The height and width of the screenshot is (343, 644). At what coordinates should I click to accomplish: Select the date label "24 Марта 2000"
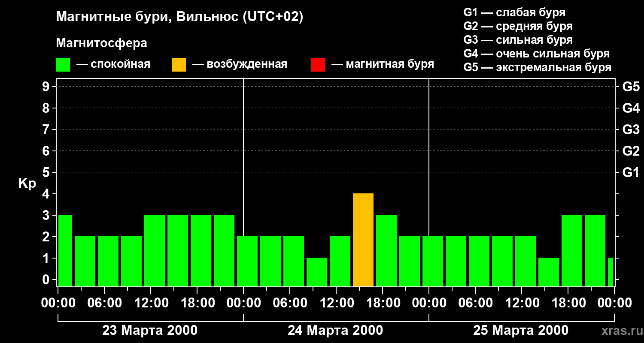(x=335, y=331)
